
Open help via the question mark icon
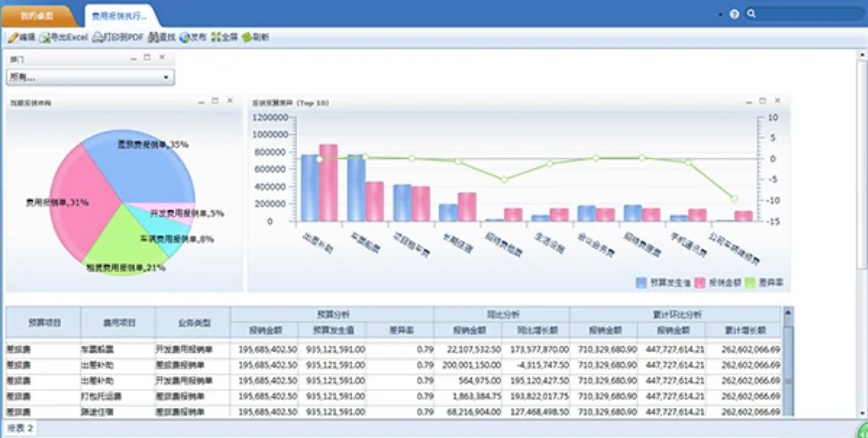(x=734, y=14)
